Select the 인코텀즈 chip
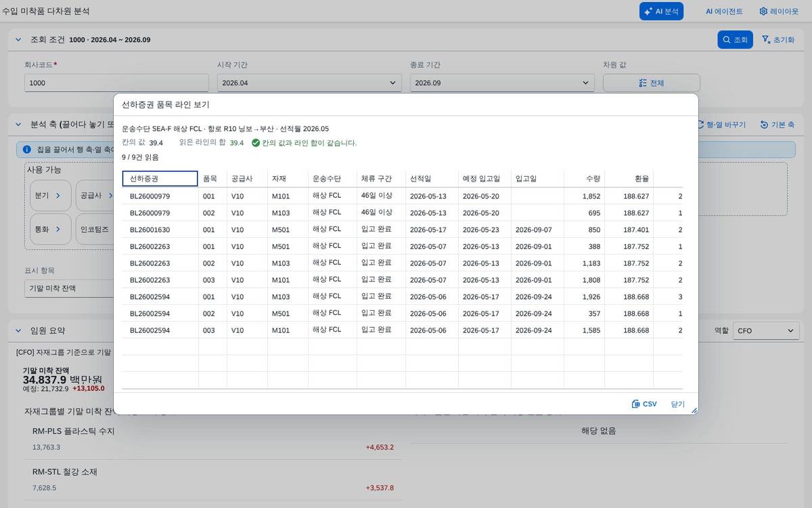 [95, 229]
